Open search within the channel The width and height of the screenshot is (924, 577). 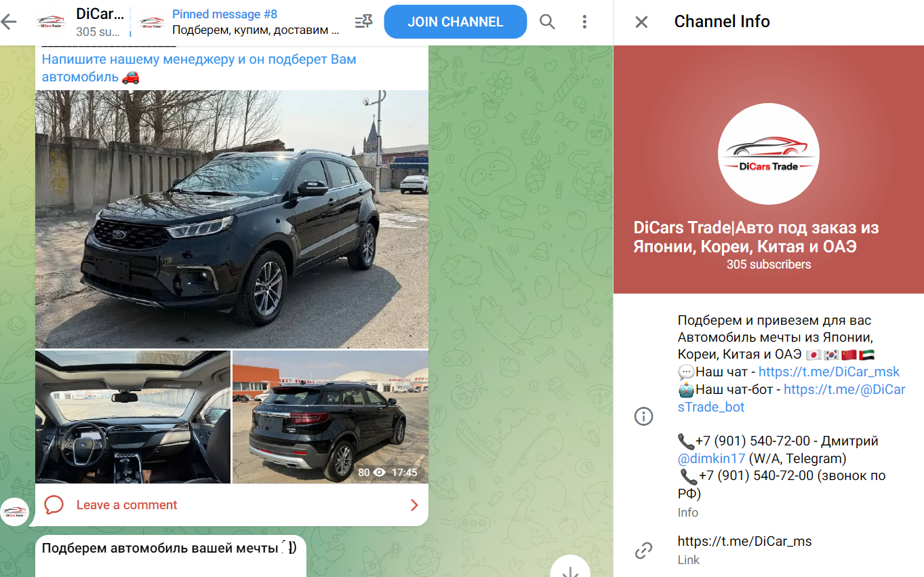point(546,21)
